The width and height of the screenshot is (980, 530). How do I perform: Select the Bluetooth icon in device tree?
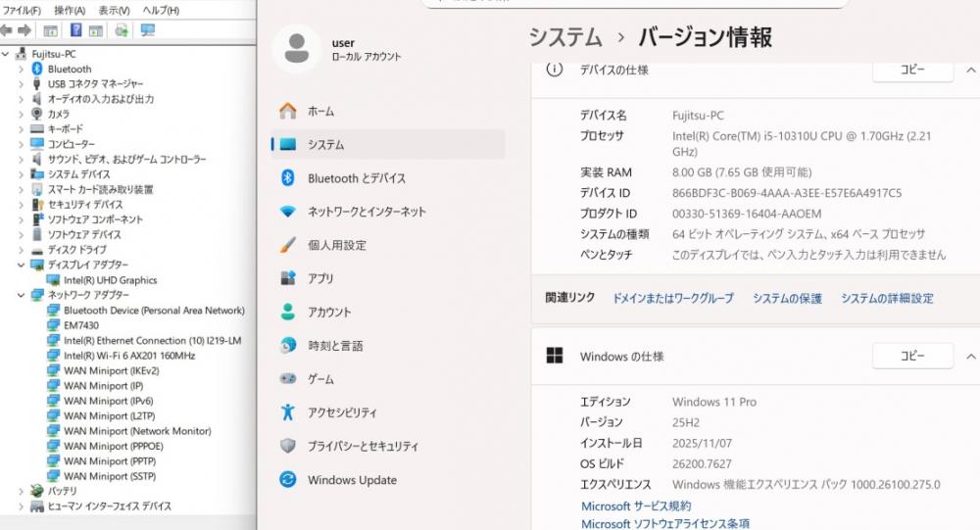[x=37, y=69]
